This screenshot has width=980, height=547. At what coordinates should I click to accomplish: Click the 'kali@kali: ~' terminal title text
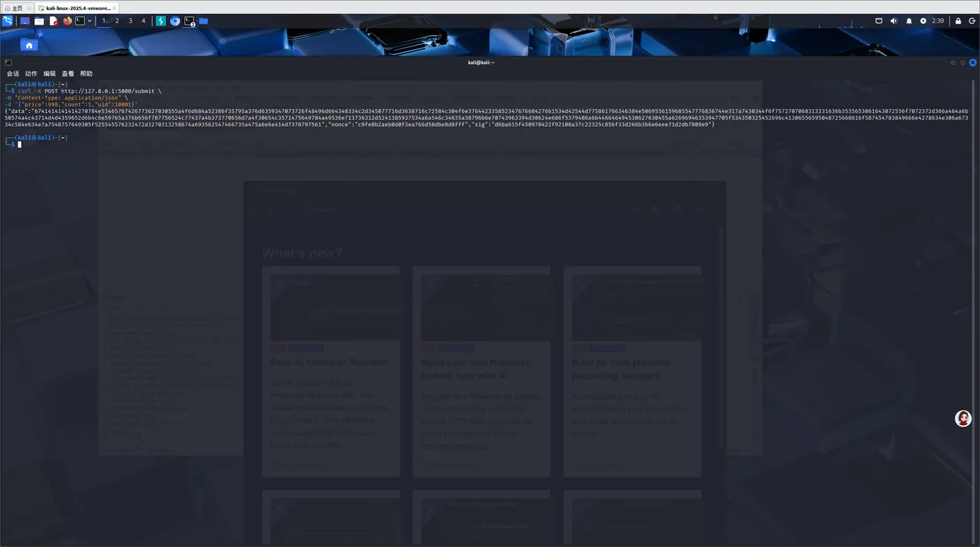click(481, 62)
